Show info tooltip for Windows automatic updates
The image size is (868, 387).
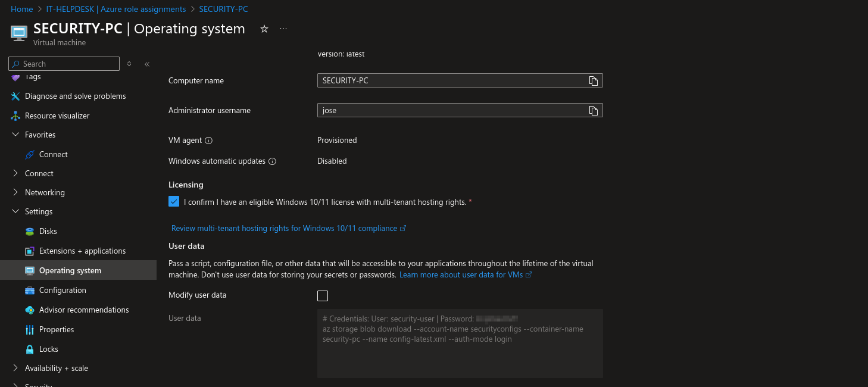tap(272, 161)
